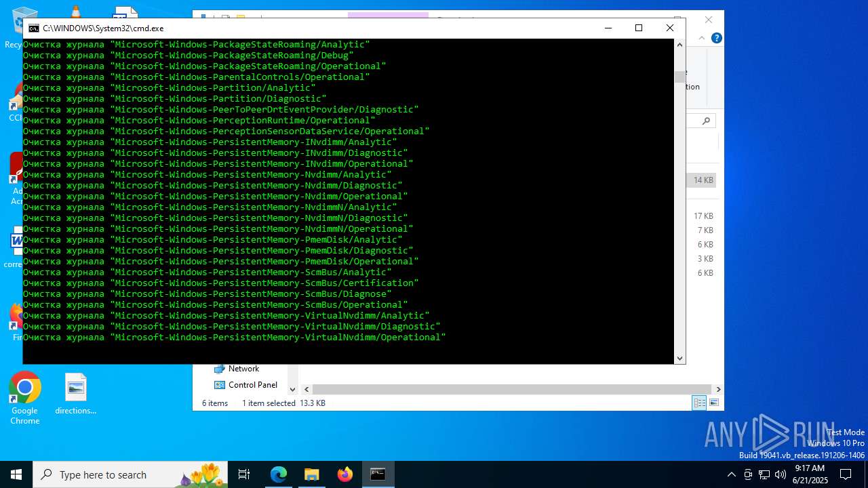Click the 7 KB file size entry
The width and height of the screenshot is (868, 488).
[705, 230]
